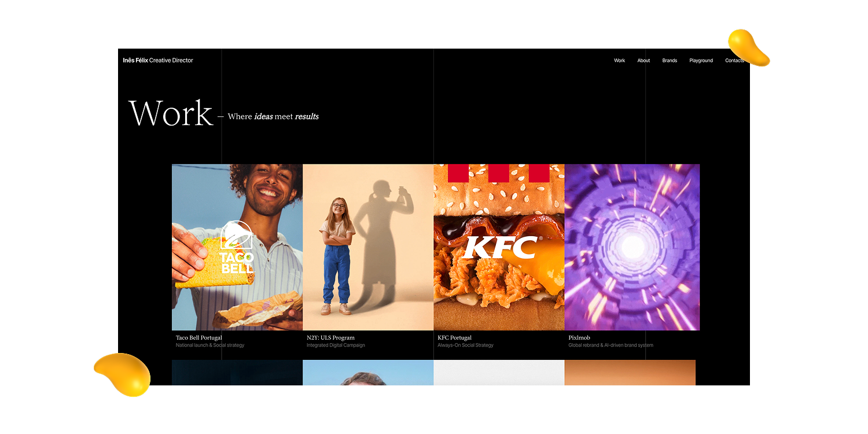The height and width of the screenshot is (434, 868).
Task: Click 'Integrated Digital Campaign' caption
Action: [336, 345]
